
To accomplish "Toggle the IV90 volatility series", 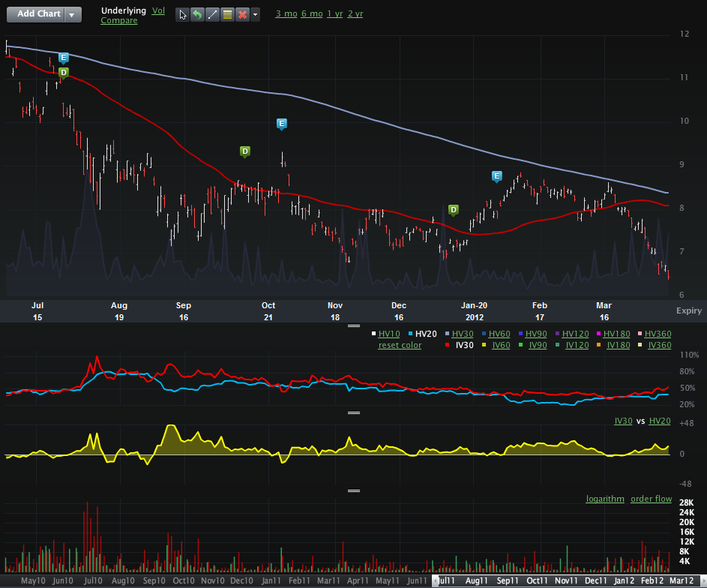I will coord(538,345).
